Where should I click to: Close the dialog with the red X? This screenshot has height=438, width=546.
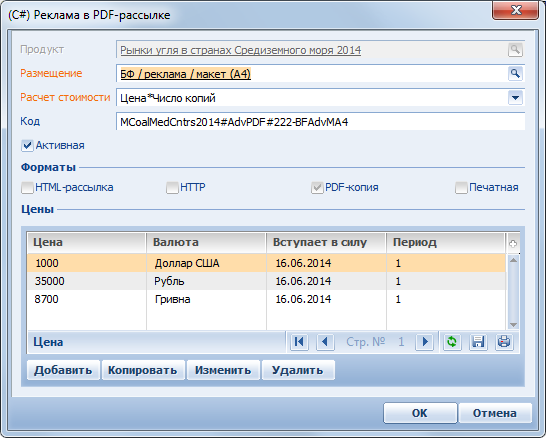[516, 10]
